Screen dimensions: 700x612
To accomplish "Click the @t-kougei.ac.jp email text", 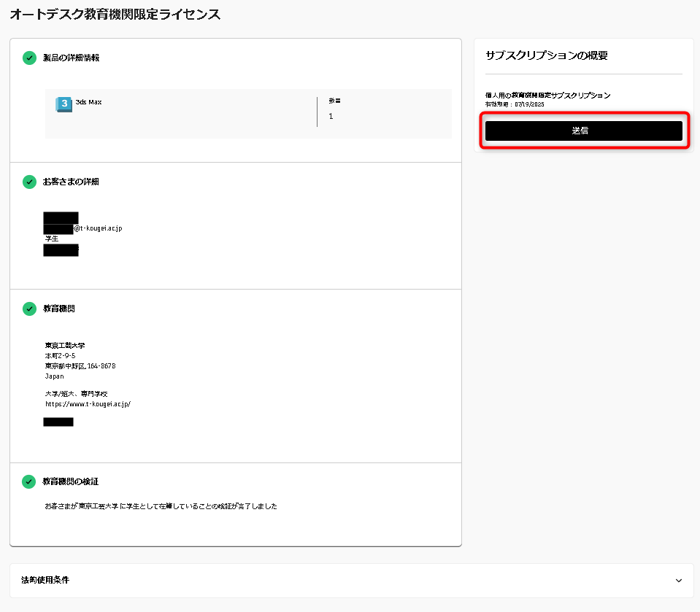I will (x=99, y=228).
